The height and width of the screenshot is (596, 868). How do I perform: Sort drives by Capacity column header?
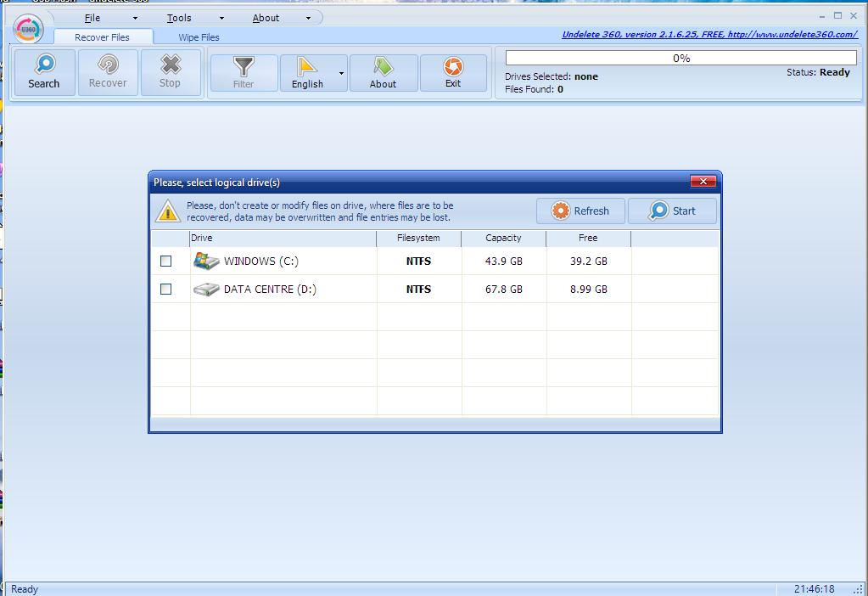pos(503,239)
